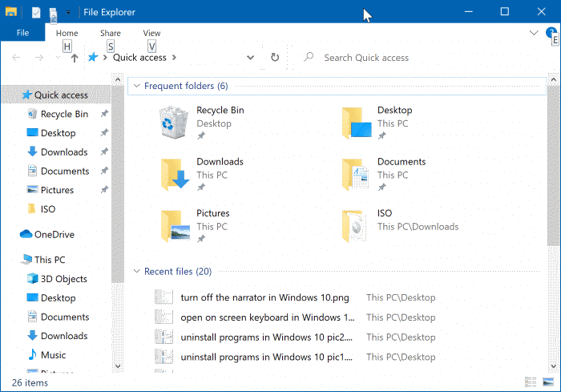Click navigation pane scroll down arrow
This screenshot has width=561, height=392.
118,366
